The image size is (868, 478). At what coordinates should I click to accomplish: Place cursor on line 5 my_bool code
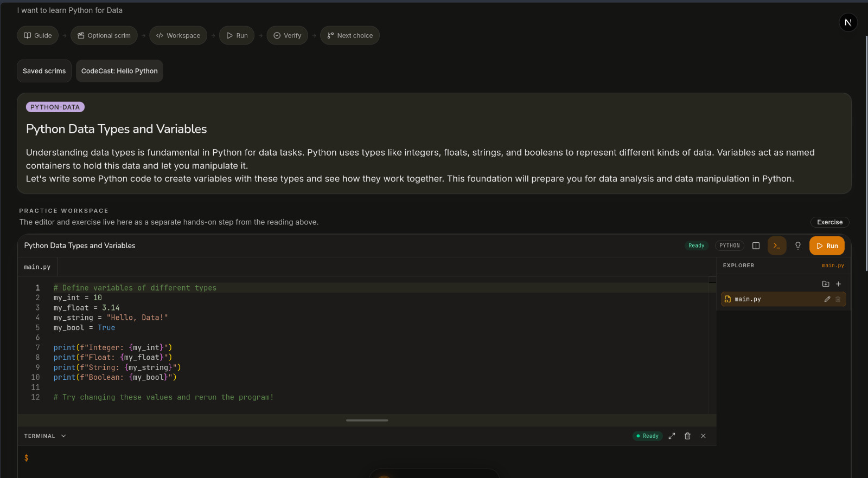[x=84, y=328]
